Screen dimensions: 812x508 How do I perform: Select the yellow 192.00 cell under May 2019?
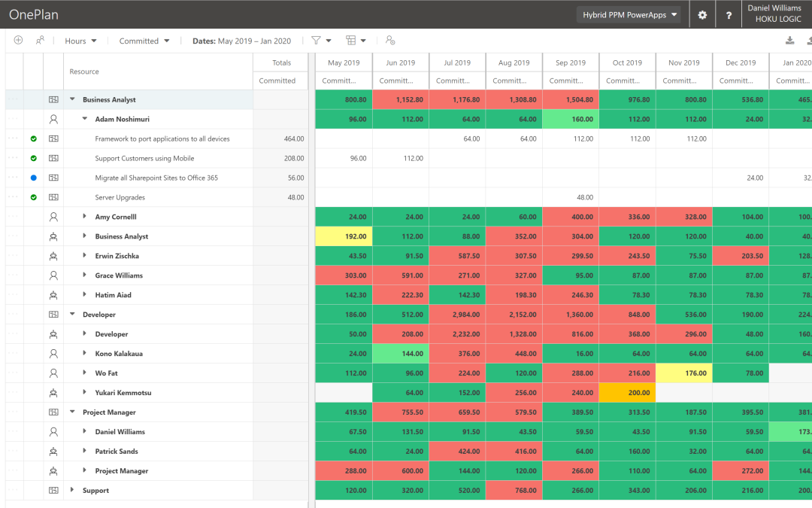343,236
